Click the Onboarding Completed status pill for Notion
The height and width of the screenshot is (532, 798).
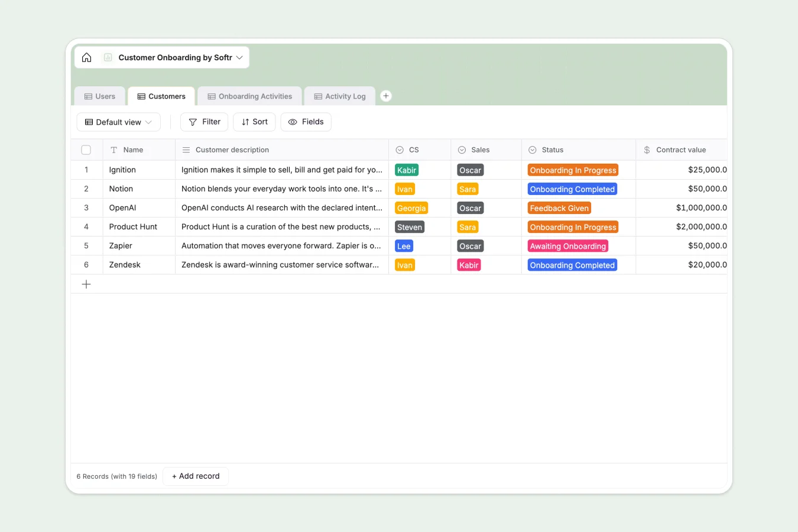coord(572,189)
